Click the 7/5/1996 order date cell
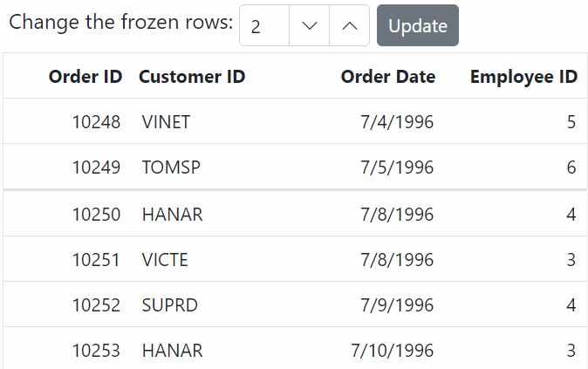Image resolution: width=588 pixels, height=369 pixels. [x=397, y=167]
